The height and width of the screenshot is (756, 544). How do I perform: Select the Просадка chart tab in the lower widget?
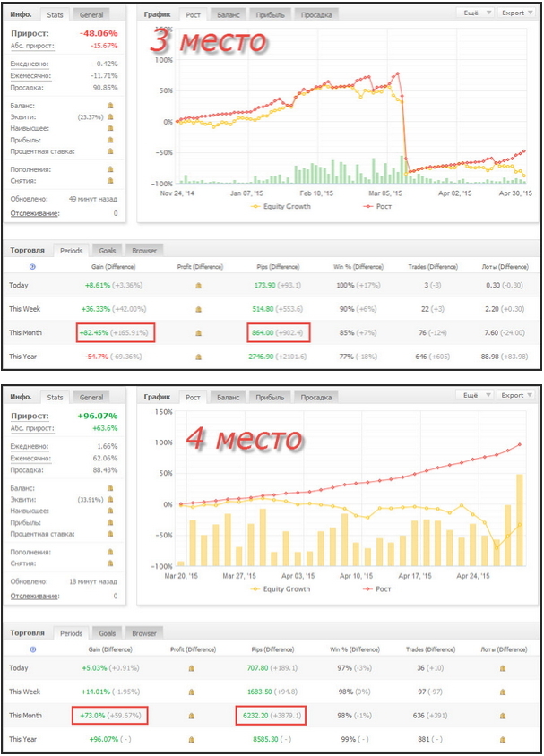click(316, 398)
